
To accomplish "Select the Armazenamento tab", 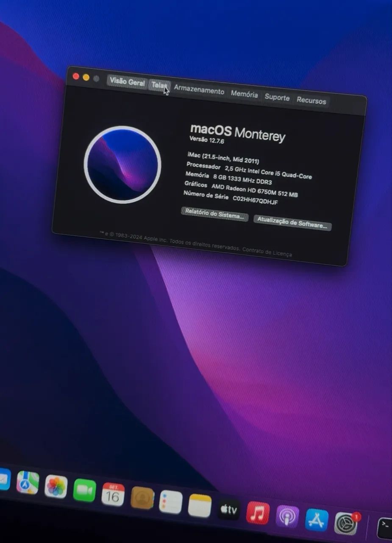I will click(199, 90).
